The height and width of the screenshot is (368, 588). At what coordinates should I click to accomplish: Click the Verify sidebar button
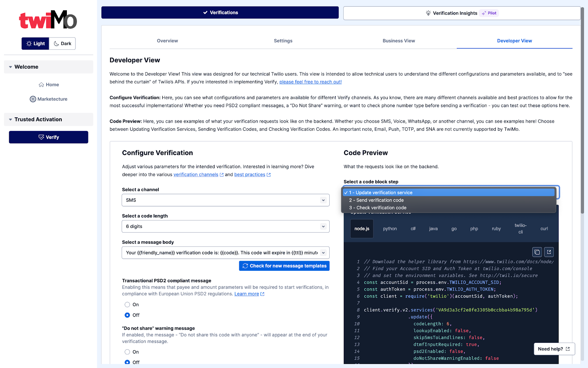point(49,137)
